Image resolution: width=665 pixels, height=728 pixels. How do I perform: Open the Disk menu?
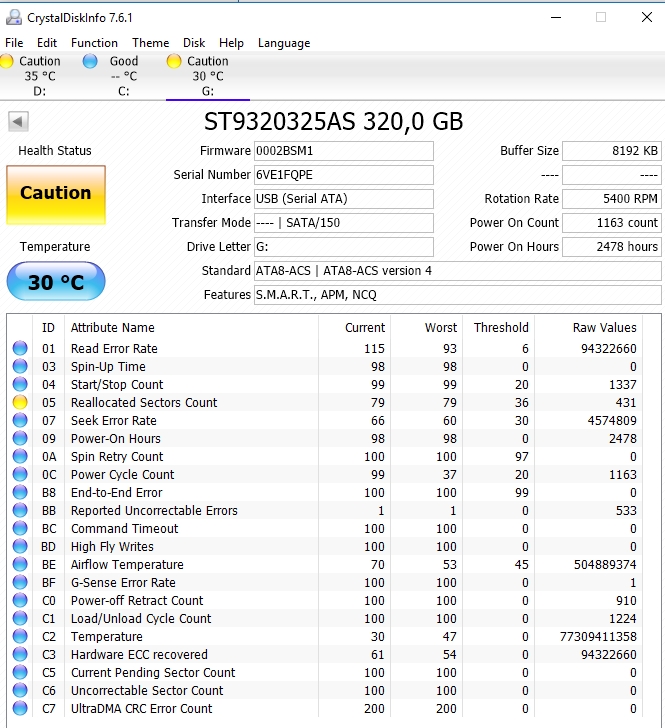click(194, 43)
